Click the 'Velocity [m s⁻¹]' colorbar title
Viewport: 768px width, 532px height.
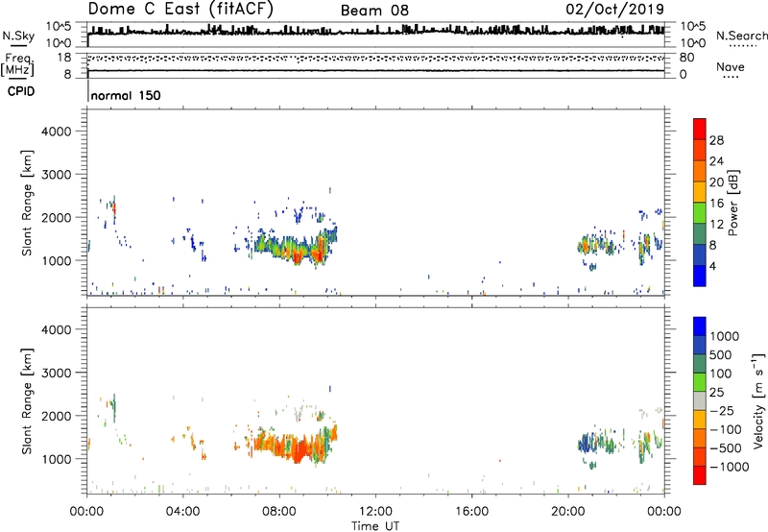[x=758, y=400]
